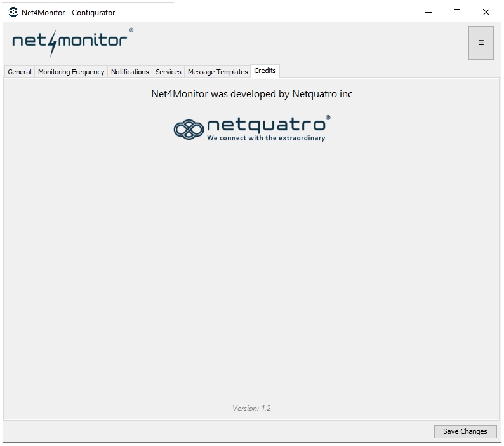This screenshot has width=504, height=446.
Task: Open the Message Templates tab
Action: [218, 72]
